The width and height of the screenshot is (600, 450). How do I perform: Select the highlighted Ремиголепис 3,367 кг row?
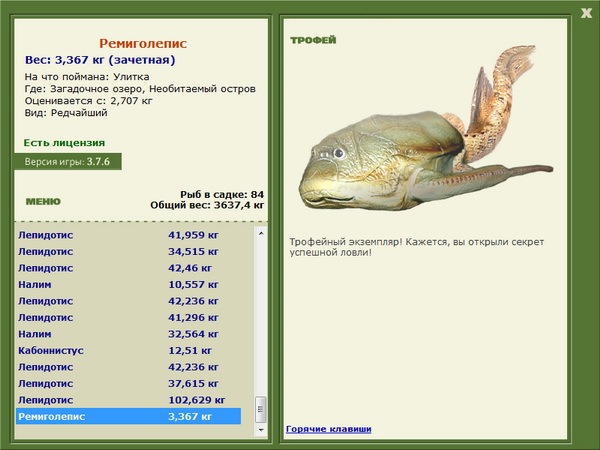coord(129,416)
